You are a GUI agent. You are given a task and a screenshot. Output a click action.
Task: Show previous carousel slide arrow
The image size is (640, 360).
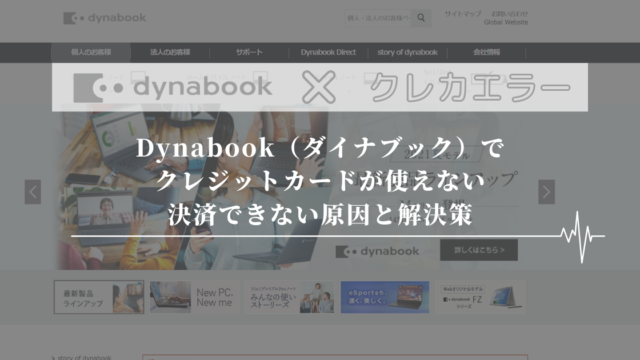33,192
